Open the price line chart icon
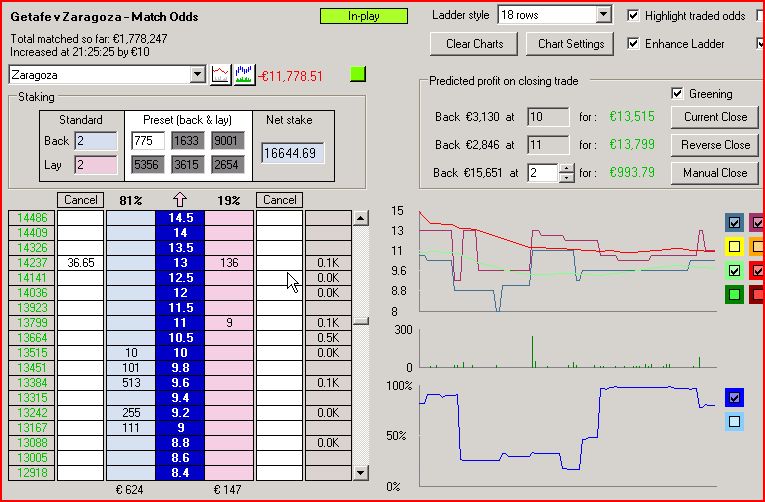 (x=220, y=75)
